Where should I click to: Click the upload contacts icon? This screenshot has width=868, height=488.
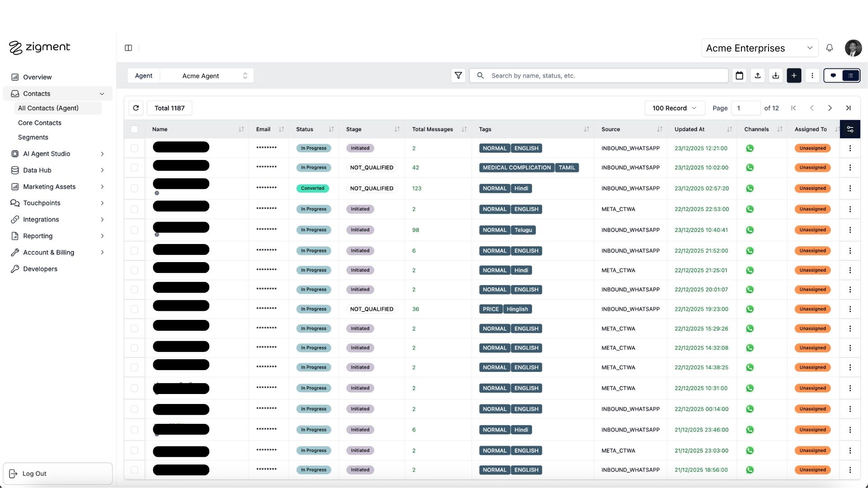tap(758, 75)
